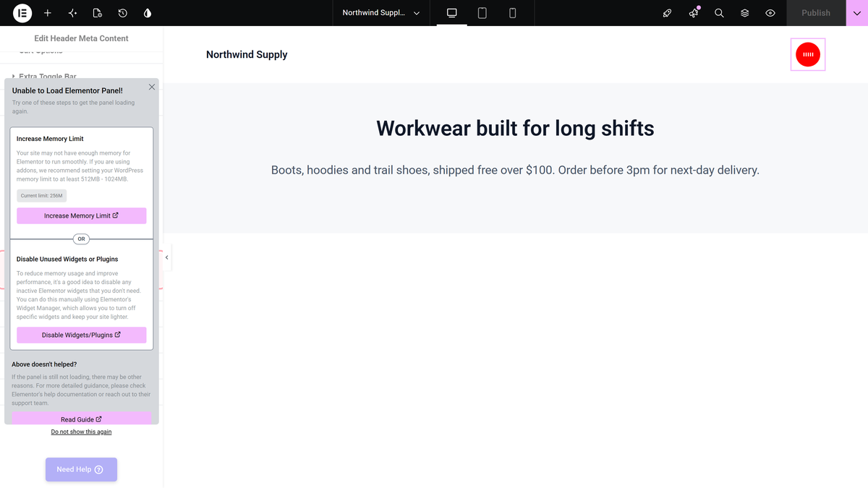Open Elementor AI sparkle tool
The image size is (868, 488).
[x=72, y=13]
